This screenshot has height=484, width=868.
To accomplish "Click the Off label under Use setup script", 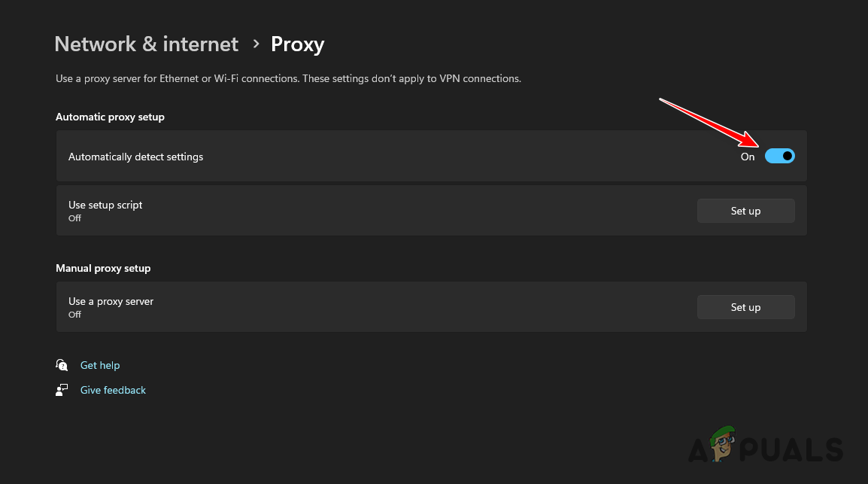I will [x=74, y=218].
